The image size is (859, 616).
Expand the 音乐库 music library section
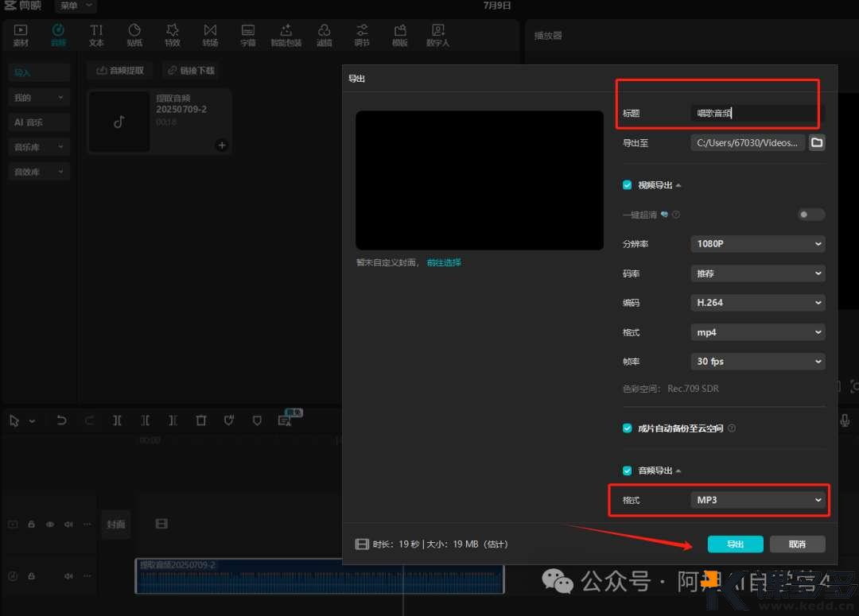pyautogui.click(x=39, y=147)
